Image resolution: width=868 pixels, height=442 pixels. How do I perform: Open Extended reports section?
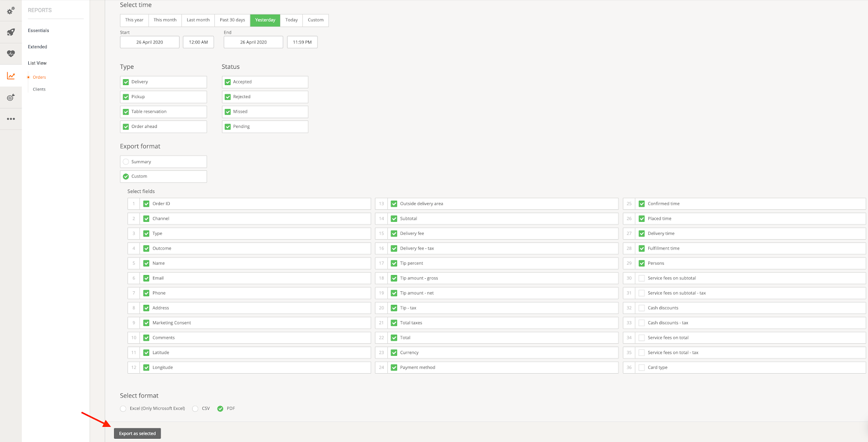37,47
